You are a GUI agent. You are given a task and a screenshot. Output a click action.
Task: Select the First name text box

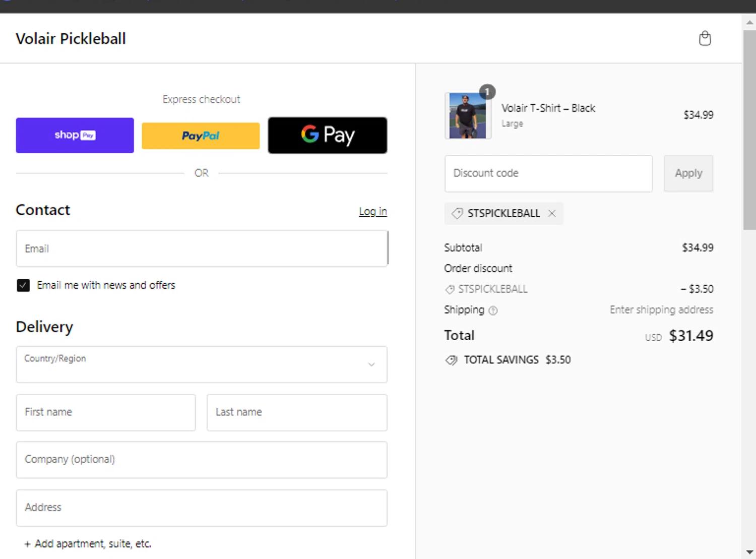(x=106, y=412)
